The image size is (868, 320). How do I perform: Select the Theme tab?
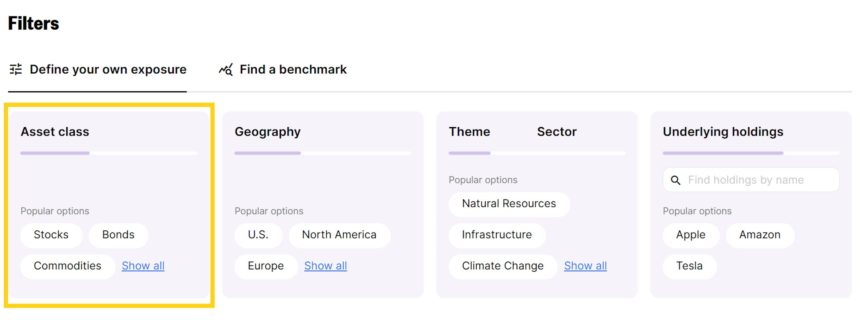469,132
